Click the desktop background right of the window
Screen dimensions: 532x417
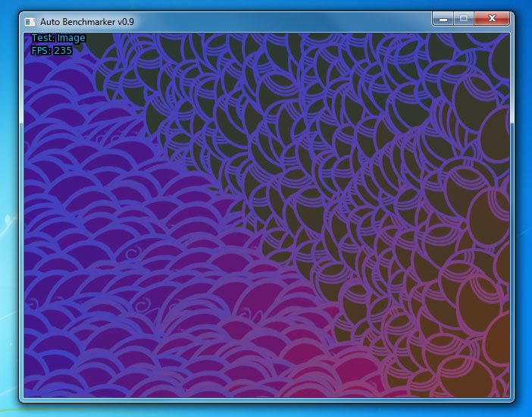[524, 227]
